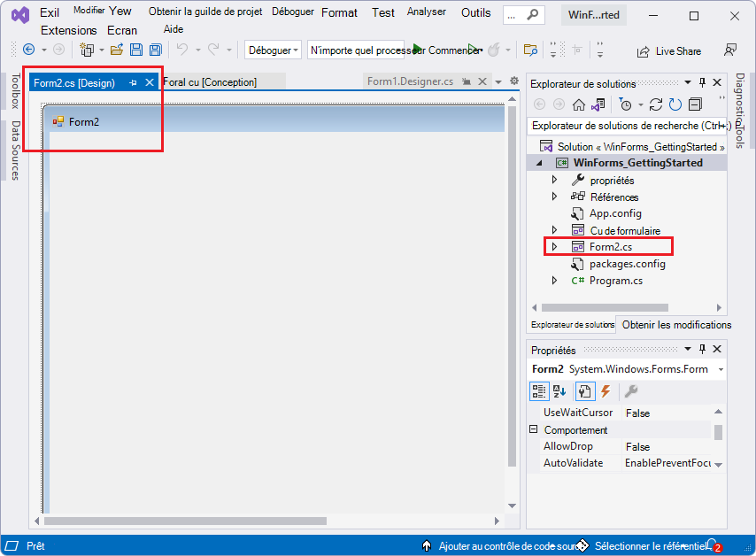Viewport: 756px width, 556px height.
Task: Click the Commencer start button
Action: pos(447,50)
